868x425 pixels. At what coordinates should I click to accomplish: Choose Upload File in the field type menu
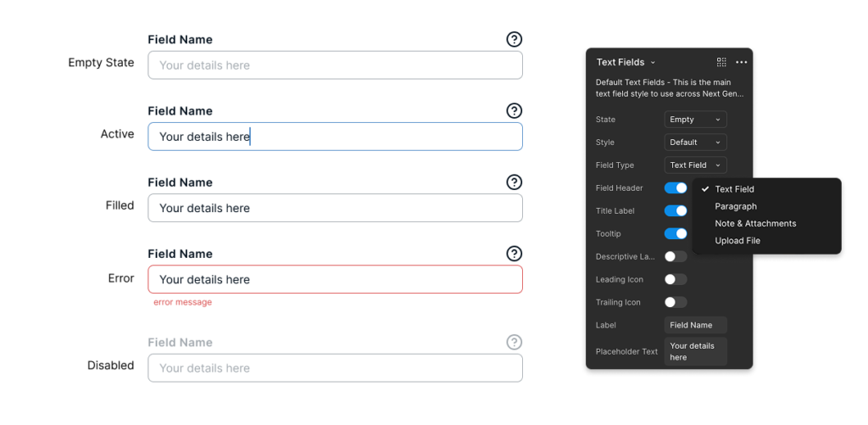[737, 241]
